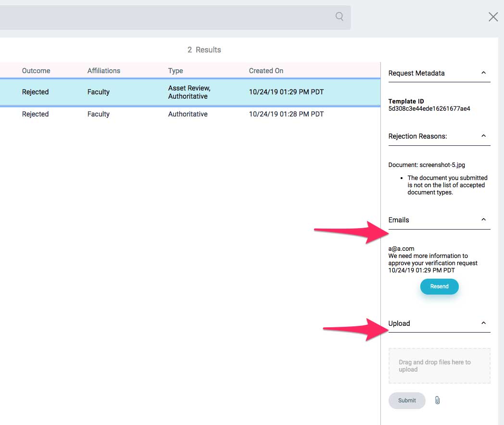Close the results panel with the X
504x425 pixels.
(493, 17)
